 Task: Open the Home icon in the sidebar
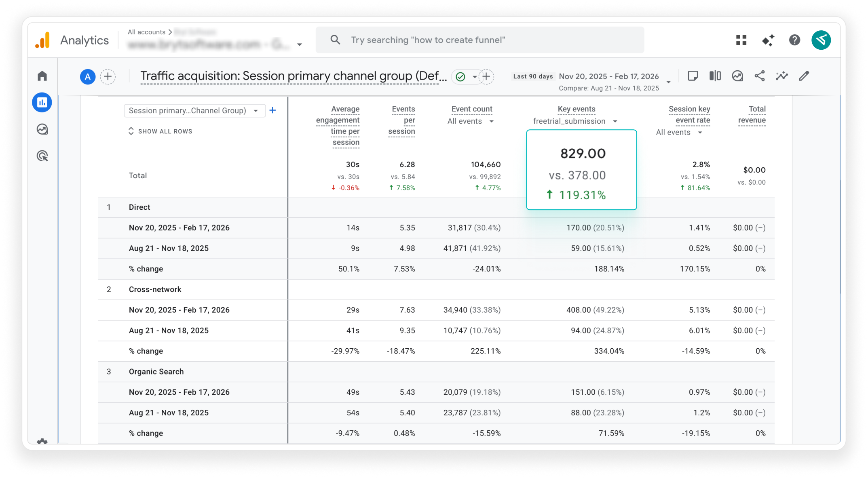[x=42, y=76]
